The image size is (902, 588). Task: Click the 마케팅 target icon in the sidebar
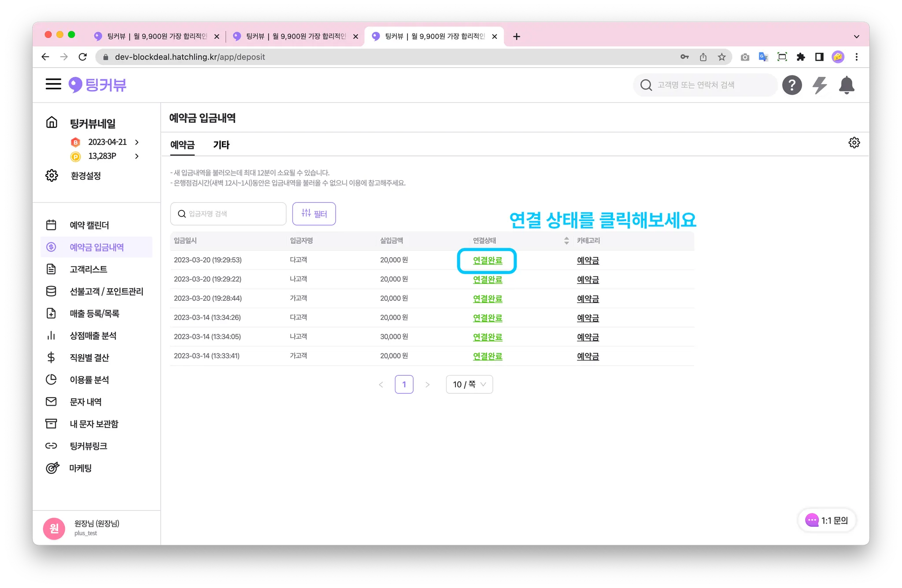[x=52, y=468]
